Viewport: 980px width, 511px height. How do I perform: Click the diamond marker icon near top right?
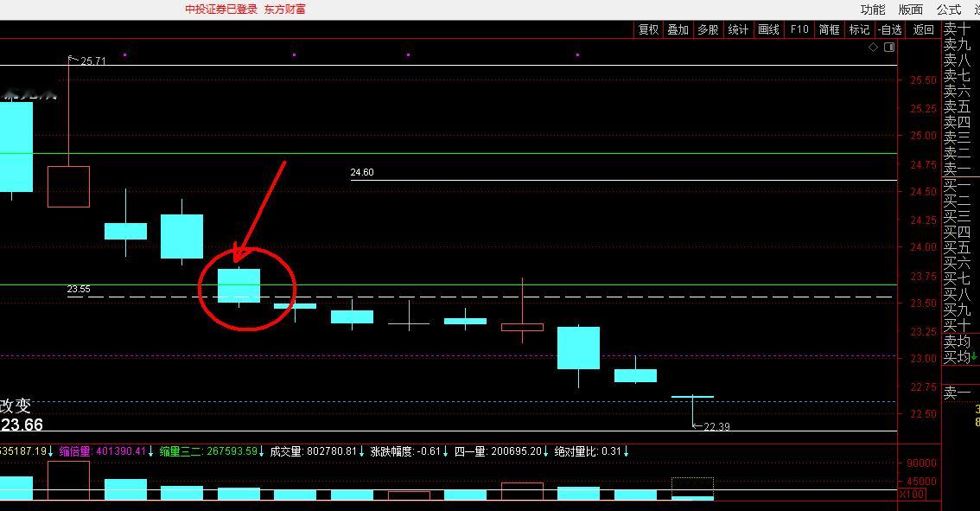(873, 48)
